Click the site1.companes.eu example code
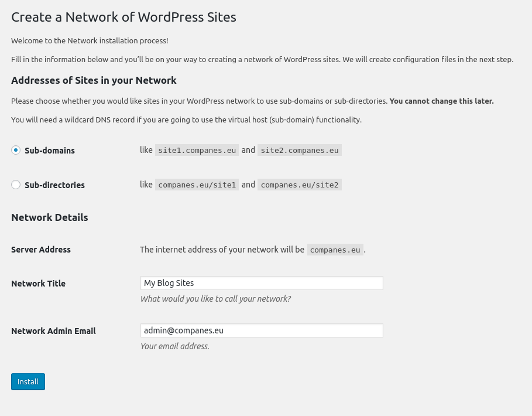The height and width of the screenshot is (416, 532). click(197, 150)
